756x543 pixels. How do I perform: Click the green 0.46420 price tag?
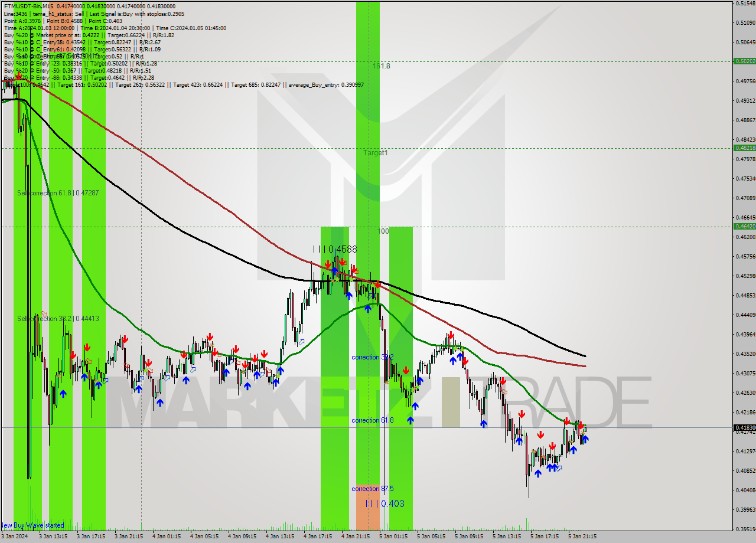coord(744,226)
